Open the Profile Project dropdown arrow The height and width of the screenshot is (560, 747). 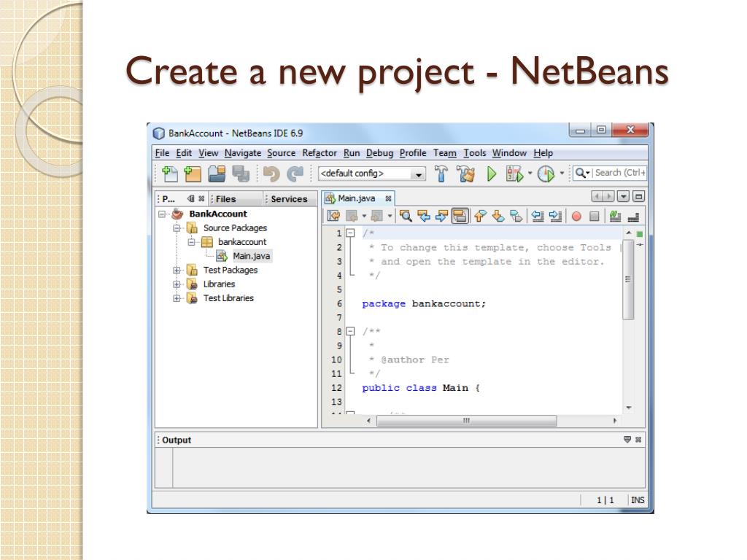click(x=562, y=174)
